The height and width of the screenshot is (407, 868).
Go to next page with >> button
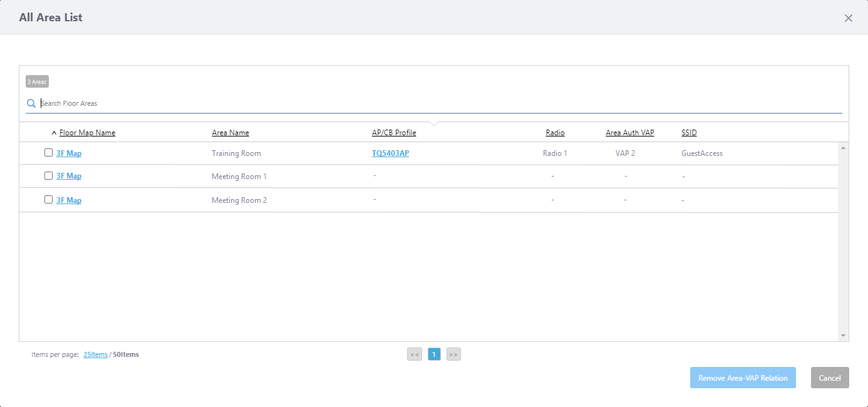tap(453, 354)
